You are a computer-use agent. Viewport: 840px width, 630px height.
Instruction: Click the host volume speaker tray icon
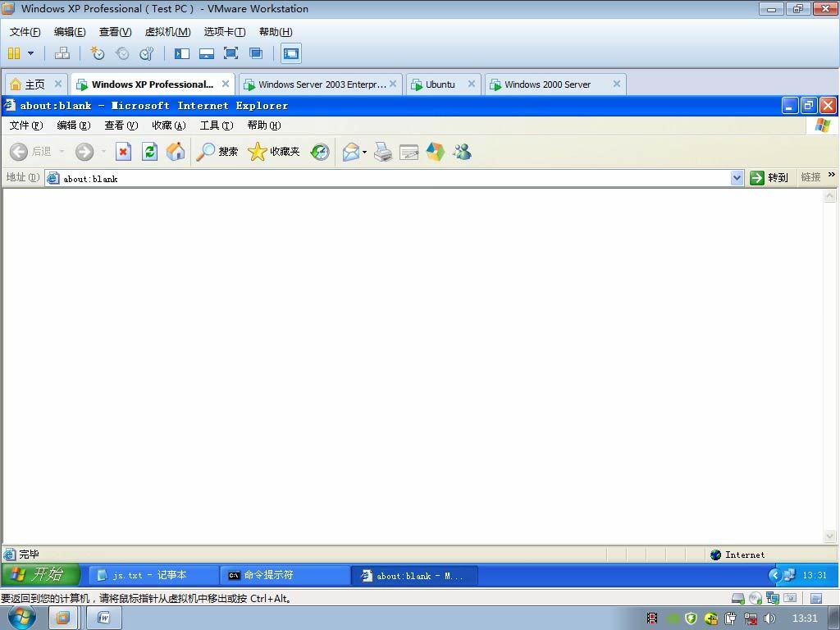point(769,619)
